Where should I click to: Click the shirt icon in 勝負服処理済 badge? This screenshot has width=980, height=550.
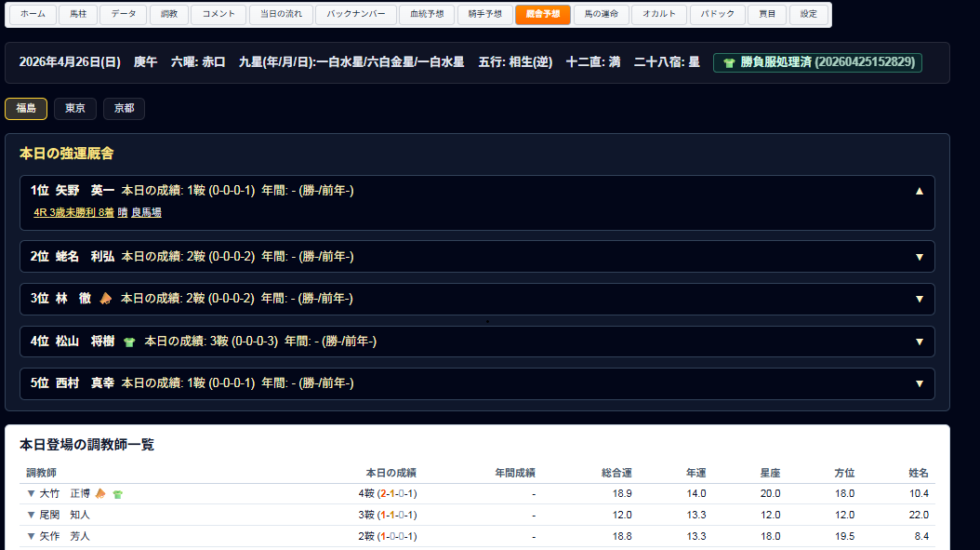pos(729,62)
